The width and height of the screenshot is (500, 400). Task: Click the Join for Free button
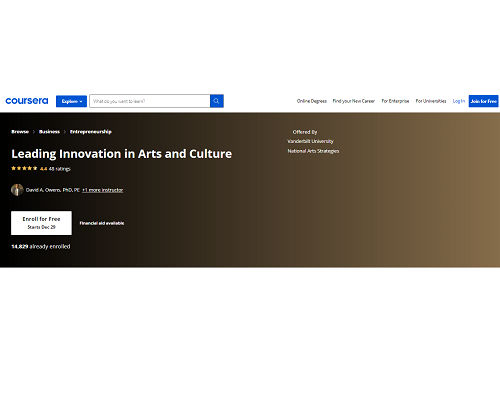click(x=484, y=101)
